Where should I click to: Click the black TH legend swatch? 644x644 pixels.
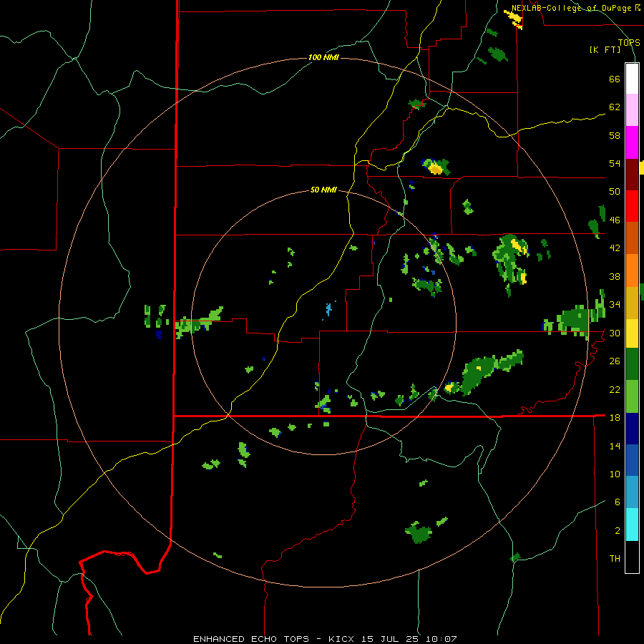[632, 557]
